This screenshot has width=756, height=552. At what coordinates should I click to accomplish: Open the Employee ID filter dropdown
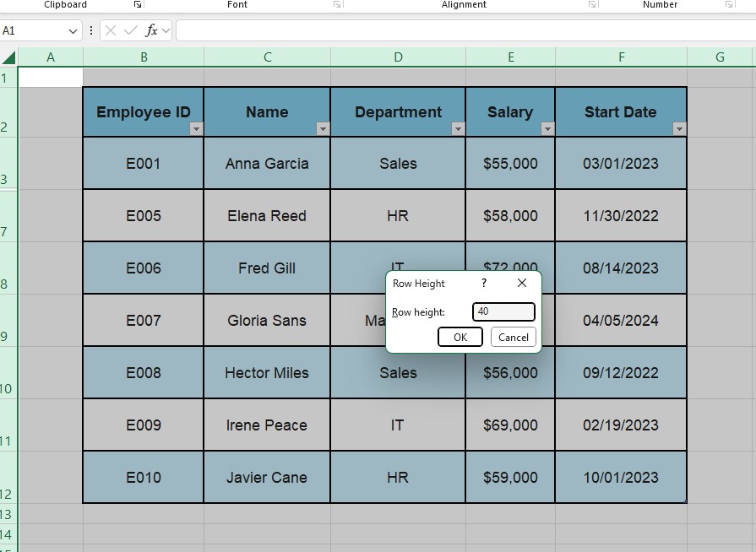click(x=196, y=129)
